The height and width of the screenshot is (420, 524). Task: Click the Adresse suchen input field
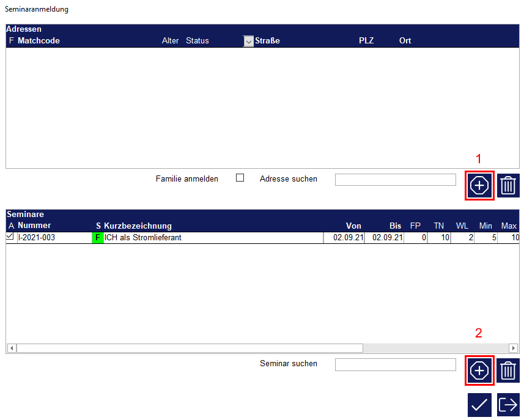click(395, 179)
